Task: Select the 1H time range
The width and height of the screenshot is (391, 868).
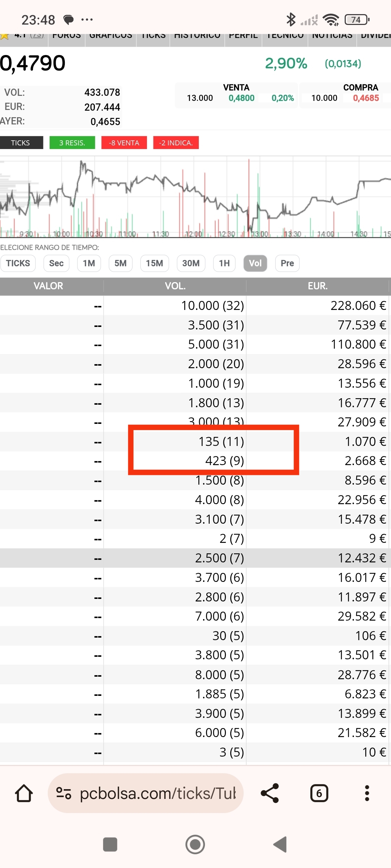Action: click(x=224, y=263)
